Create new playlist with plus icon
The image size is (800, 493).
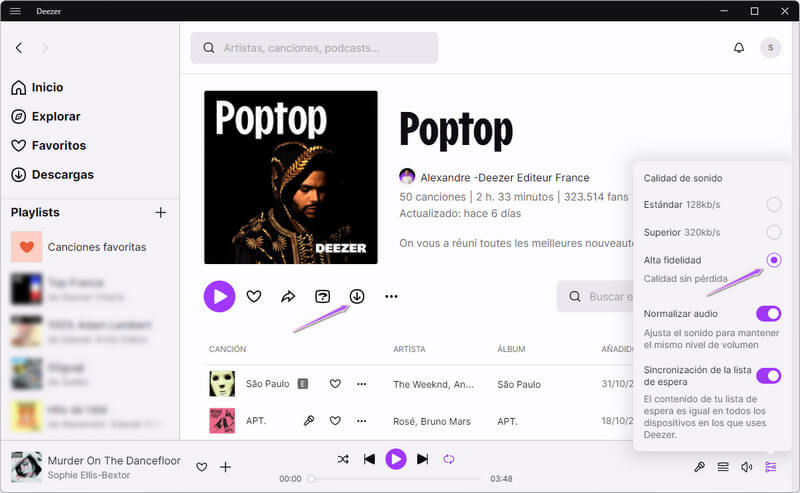(161, 212)
